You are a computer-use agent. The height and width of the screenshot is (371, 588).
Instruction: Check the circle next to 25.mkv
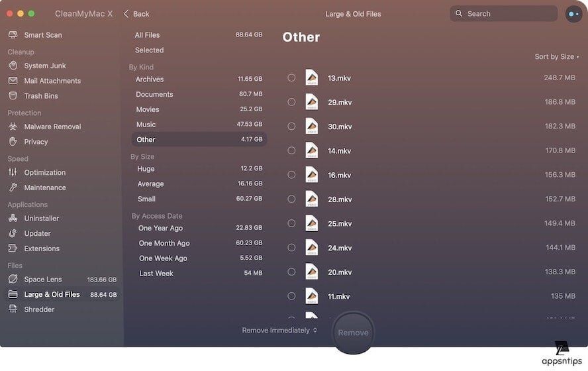(x=291, y=223)
